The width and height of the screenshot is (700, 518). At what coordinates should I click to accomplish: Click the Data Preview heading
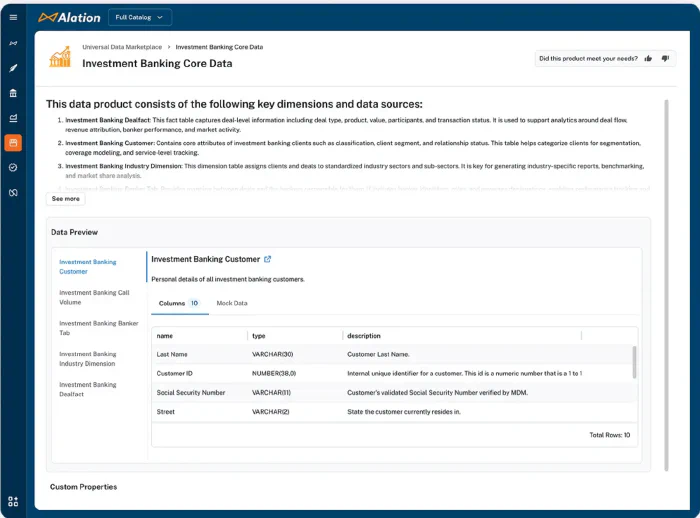(x=74, y=232)
